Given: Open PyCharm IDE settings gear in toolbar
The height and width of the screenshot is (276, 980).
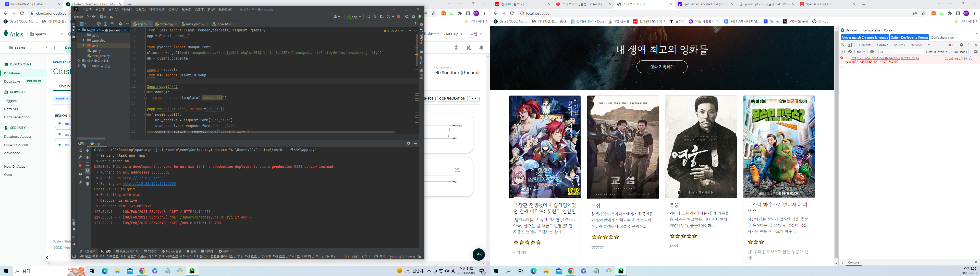Looking at the screenshot, I should 413,17.
